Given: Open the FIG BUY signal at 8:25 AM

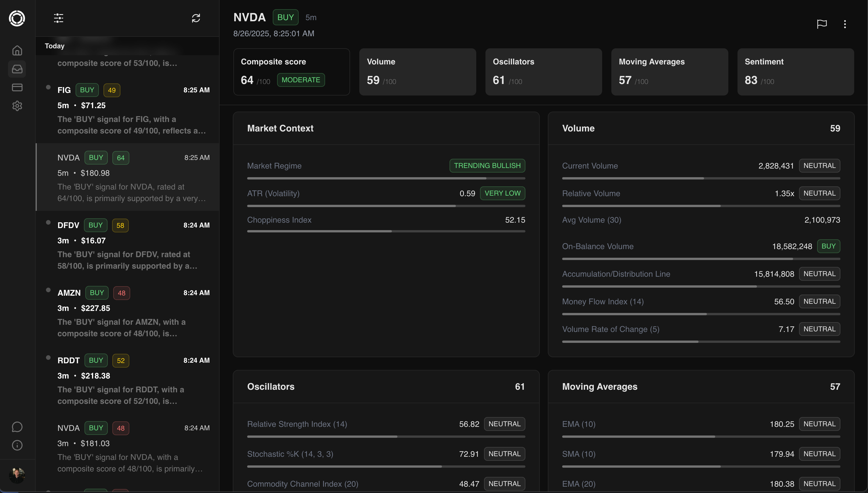Looking at the screenshot, I should coord(128,110).
